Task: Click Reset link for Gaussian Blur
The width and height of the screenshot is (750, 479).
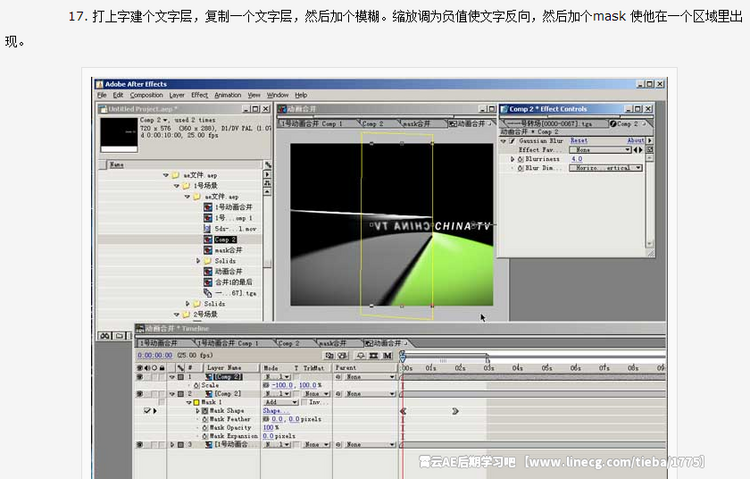Action: (579, 141)
